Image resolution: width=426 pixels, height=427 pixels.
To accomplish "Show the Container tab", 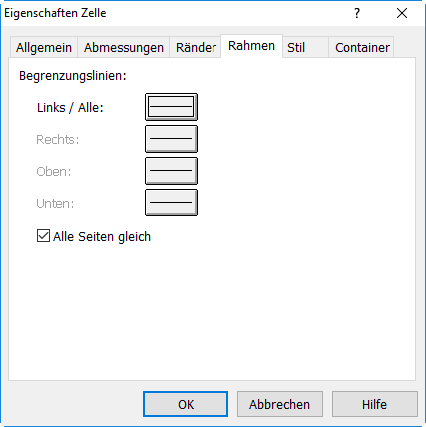I will pos(362,47).
